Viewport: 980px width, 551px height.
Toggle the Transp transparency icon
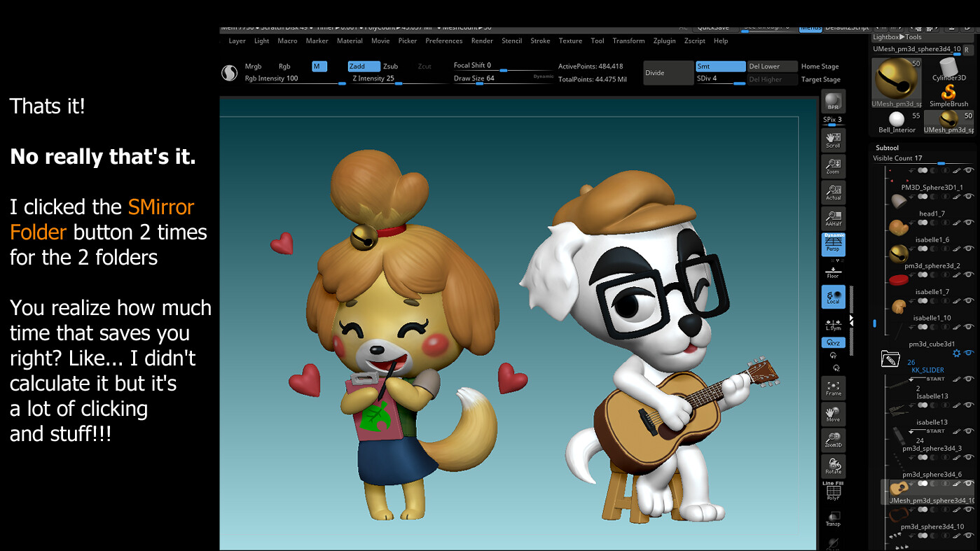tap(833, 519)
